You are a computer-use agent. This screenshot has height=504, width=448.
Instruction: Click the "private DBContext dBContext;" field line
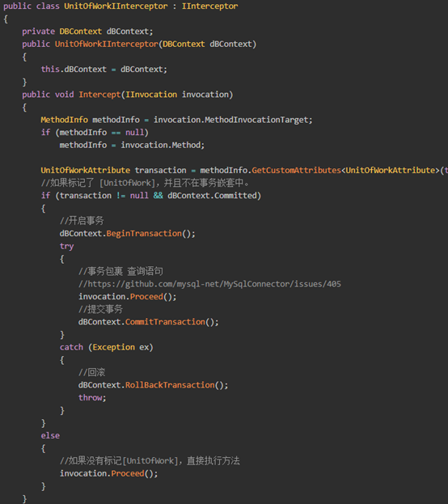click(x=87, y=32)
